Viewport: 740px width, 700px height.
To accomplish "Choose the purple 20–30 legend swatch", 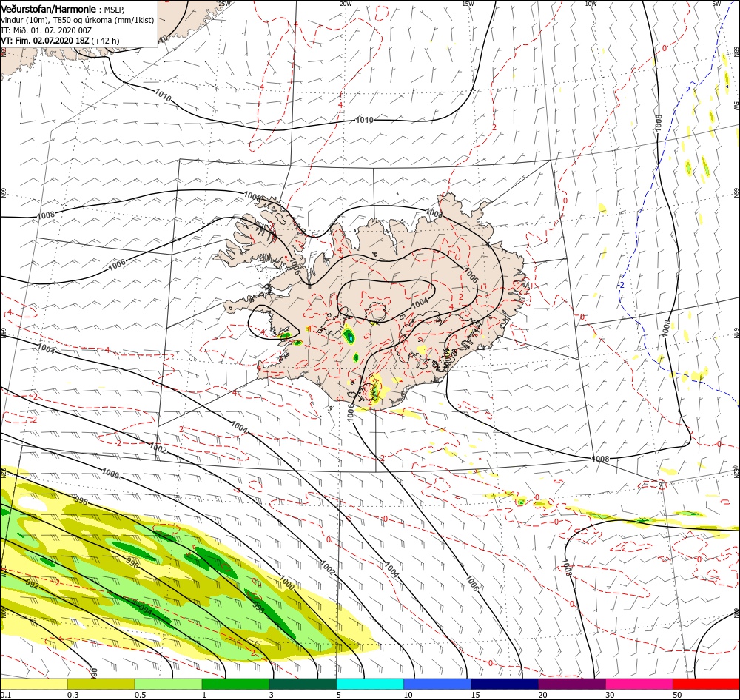I will 572,684.
